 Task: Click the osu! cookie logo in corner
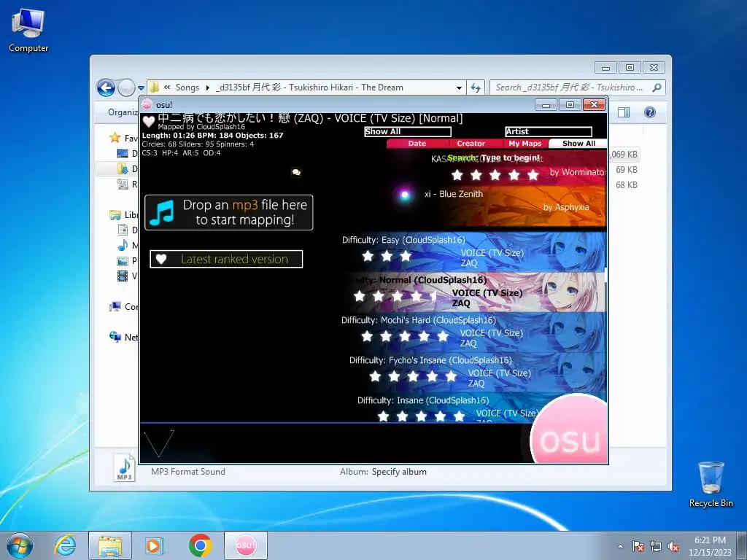[569, 429]
